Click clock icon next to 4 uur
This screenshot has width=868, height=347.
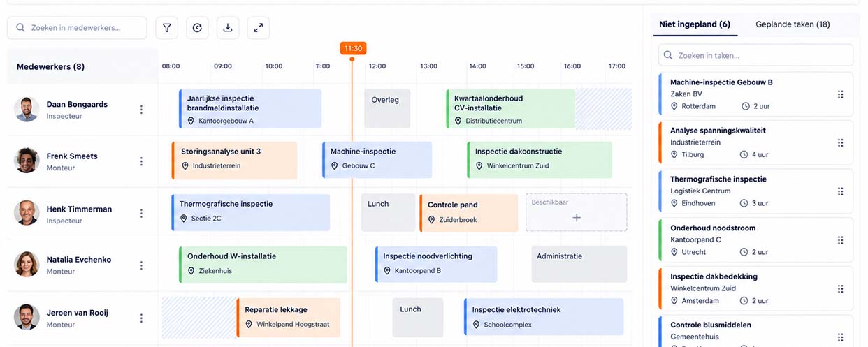[x=744, y=154]
